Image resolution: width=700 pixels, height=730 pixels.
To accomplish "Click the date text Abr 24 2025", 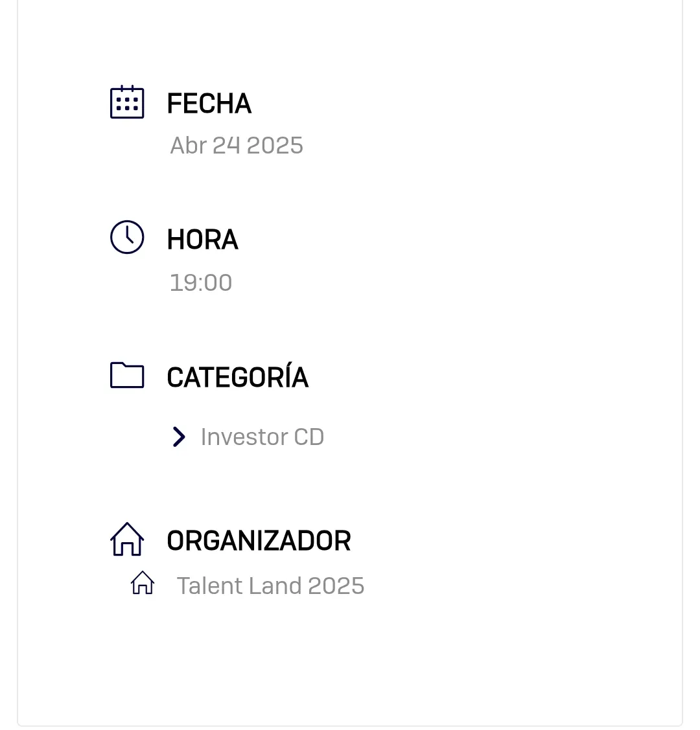I will point(237,145).
